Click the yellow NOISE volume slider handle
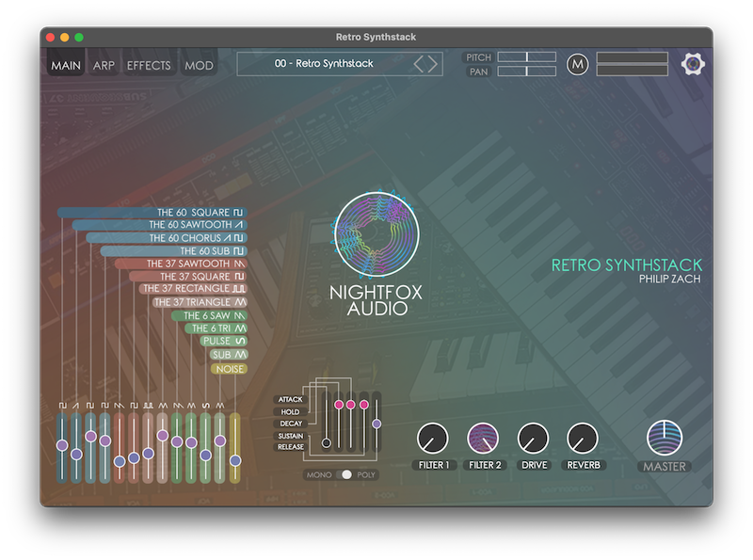The height and width of the screenshot is (560, 753). pyautogui.click(x=234, y=460)
